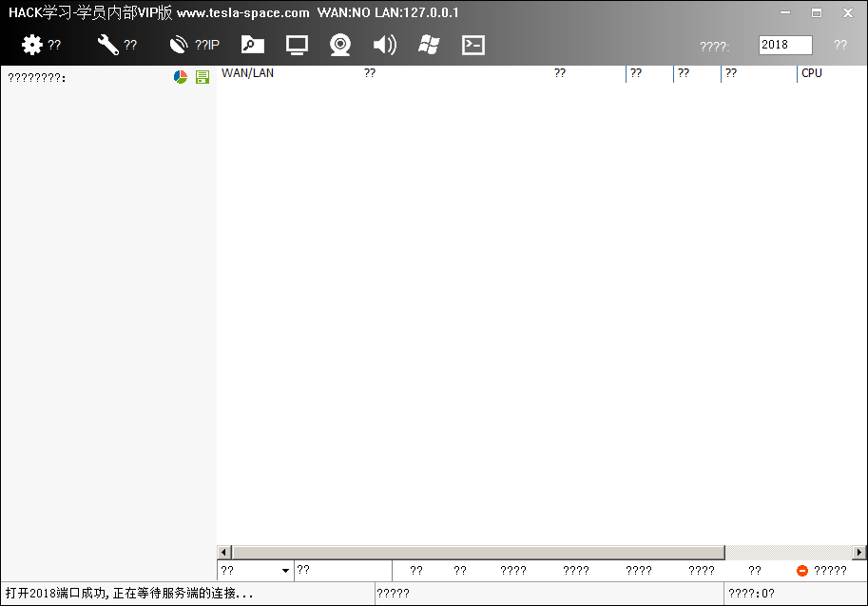Click the speaker audio icon
This screenshot has height=606, width=868.
(x=384, y=45)
